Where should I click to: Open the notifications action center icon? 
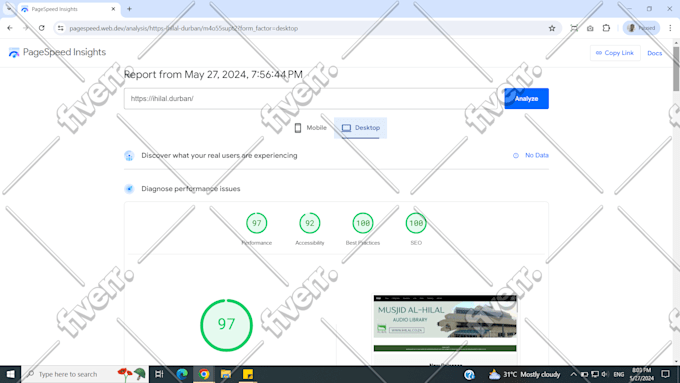(666, 374)
